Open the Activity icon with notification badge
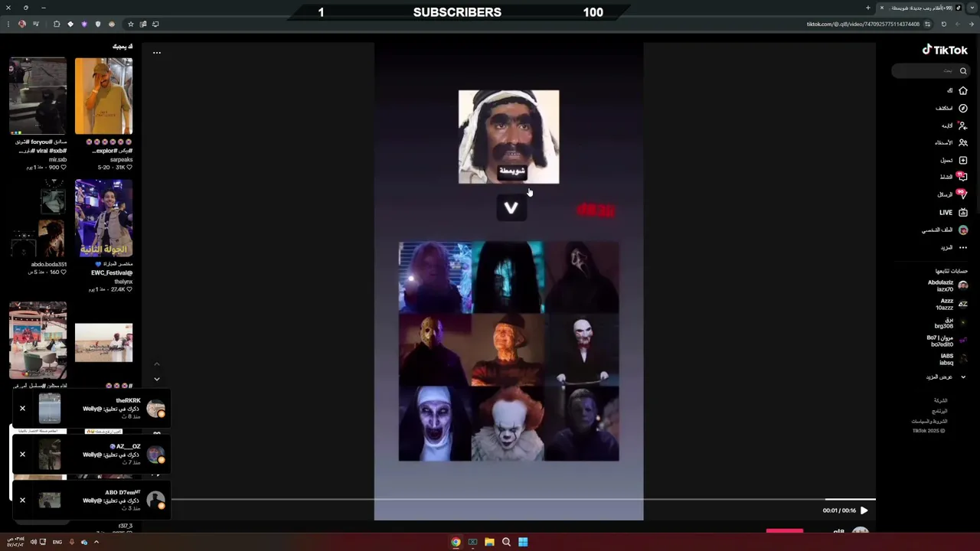Image resolution: width=980 pixels, height=551 pixels. point(962,177)
